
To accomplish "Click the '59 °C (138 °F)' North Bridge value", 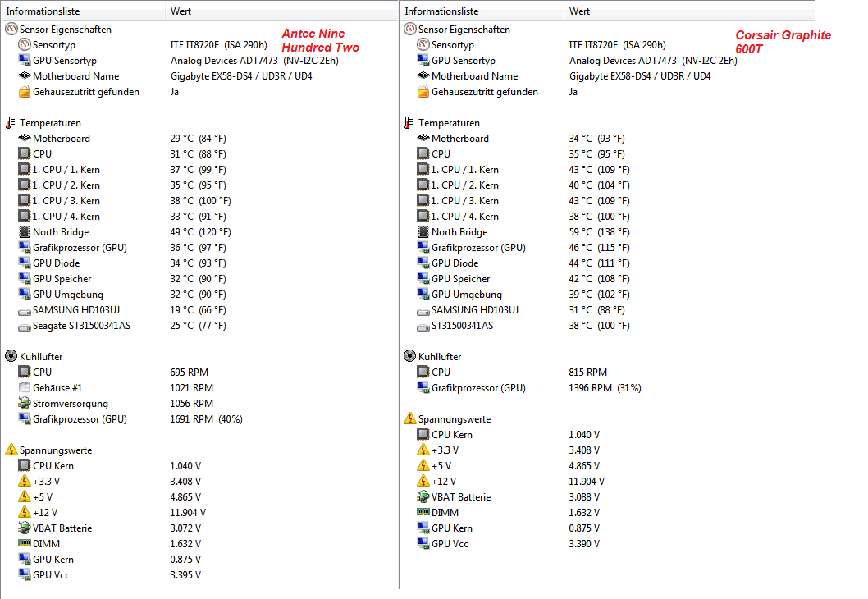I will tap(599, 232).
